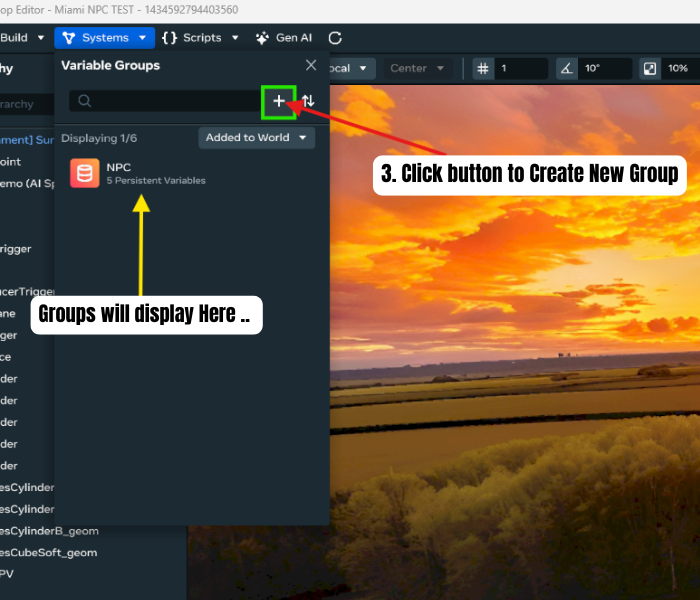The height and width of the screenshot is (600, 700).
Task: Toggle the grid snap icon
Action: coord(483,69)
